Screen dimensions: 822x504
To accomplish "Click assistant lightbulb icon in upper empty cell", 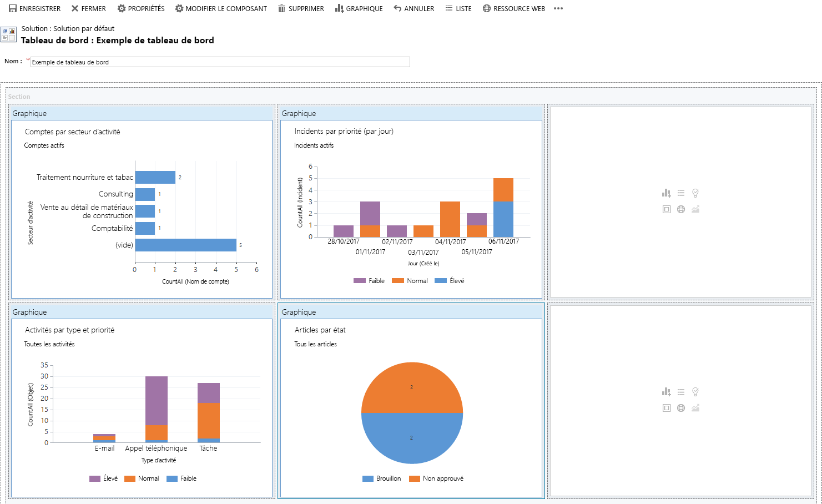I will 695,193.
